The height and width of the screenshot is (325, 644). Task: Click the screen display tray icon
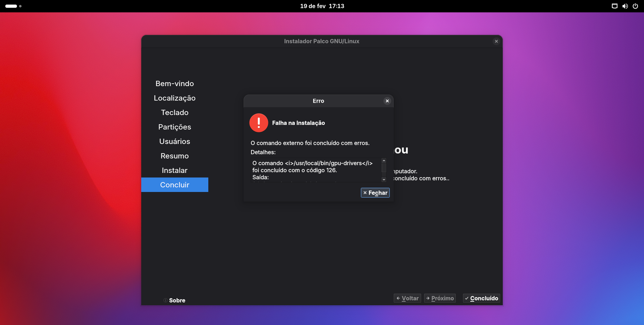[615, 6]
